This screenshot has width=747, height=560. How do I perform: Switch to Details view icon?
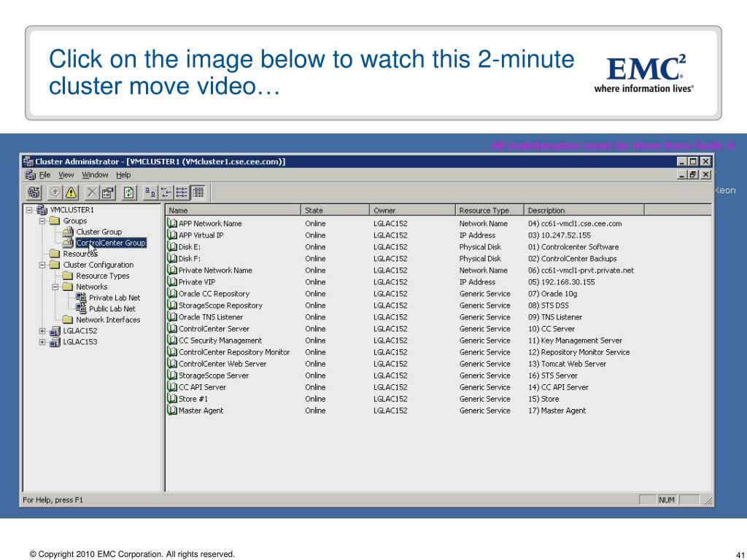tap(198, 192)
